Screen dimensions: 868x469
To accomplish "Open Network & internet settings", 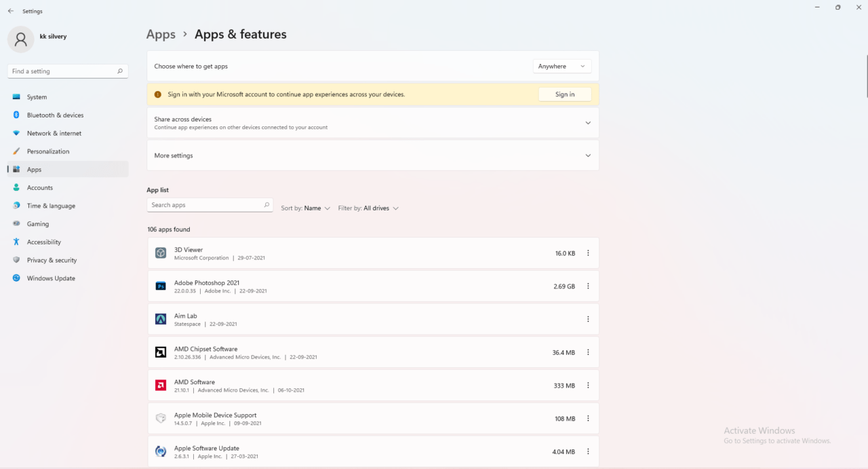I will point(68,133).
